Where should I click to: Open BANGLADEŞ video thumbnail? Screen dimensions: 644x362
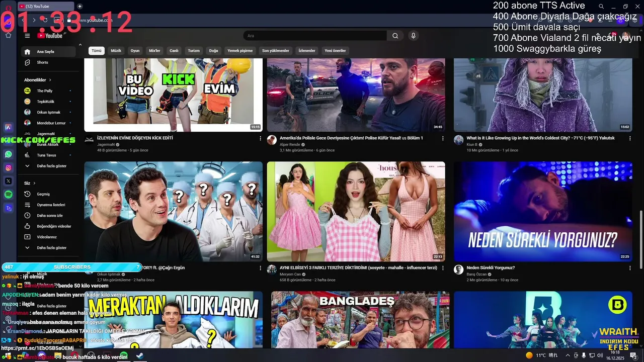(360, 320)
